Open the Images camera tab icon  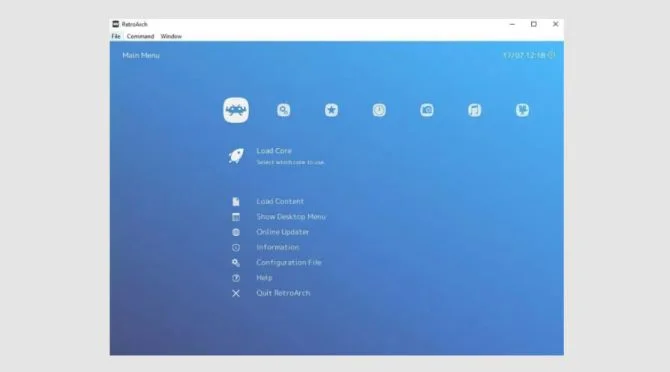[427, 110]
